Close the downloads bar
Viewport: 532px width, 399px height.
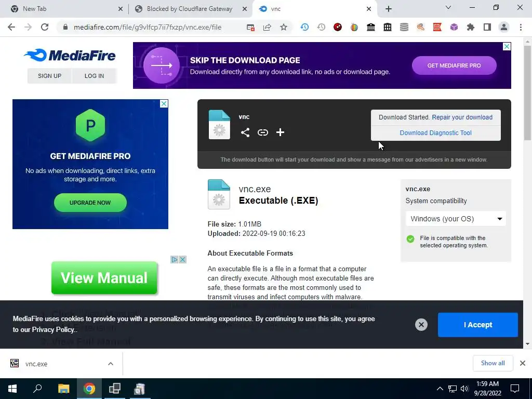pyautogui.click(x=523, y=363)
